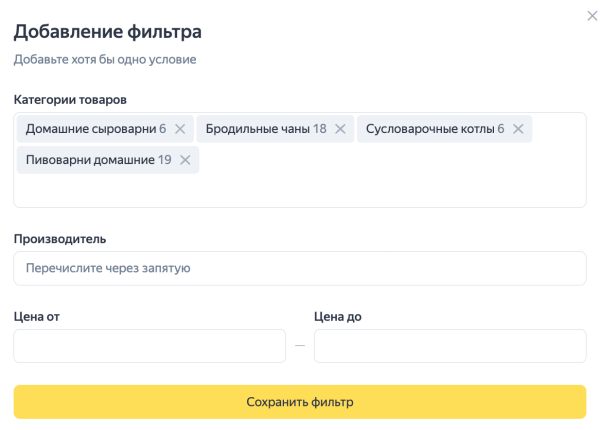Viewport: 600px width, 430px height.
Task: Focus the Цена от price field
Action: coord(149,346)
